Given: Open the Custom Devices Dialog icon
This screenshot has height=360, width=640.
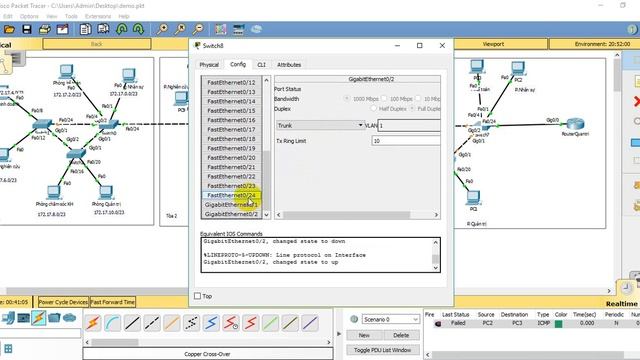Looking at the screenshot, I should click(x=238, y=29).
